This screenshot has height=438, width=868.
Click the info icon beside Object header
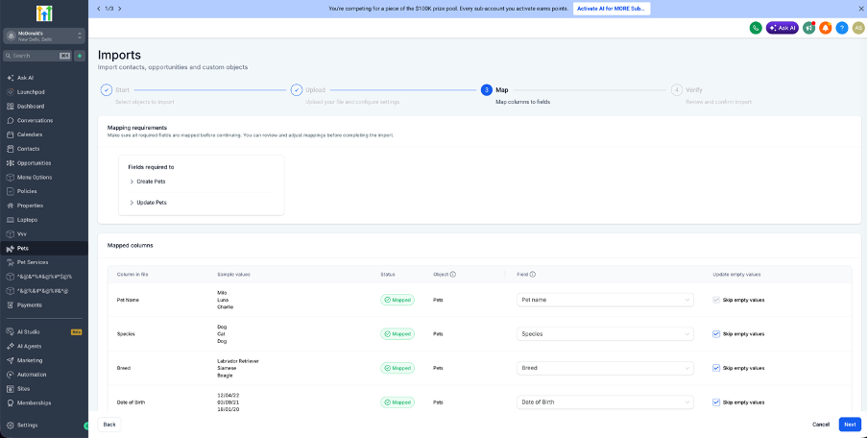point(453,274)
